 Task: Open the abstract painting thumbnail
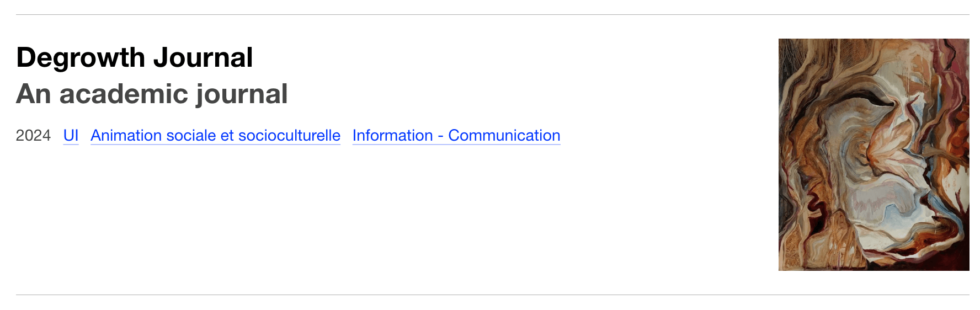874,154
